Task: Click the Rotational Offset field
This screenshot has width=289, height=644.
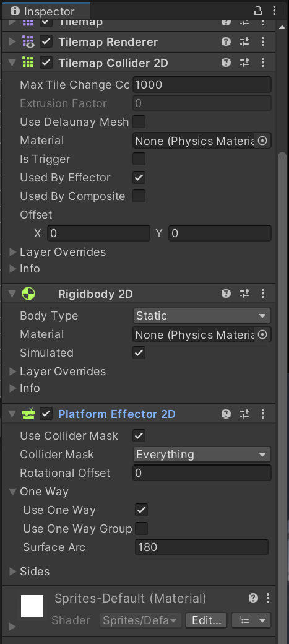Action: [202, 472]
